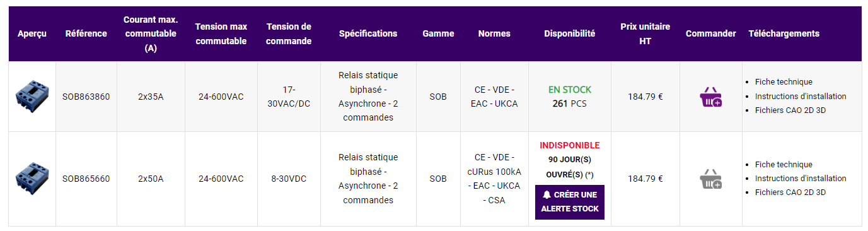Click the Tension de commande header
The height and width of the screenshot is (231, 868).
click(x=289, y=34)
